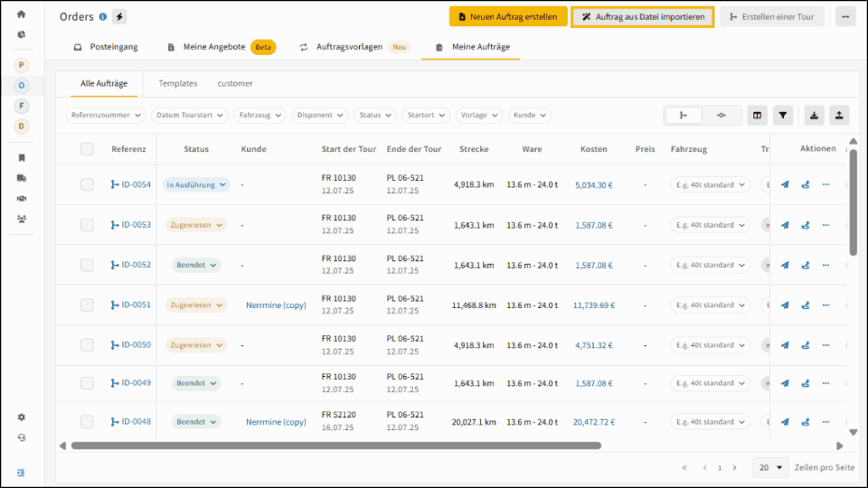Open the settings gear in sidebar
This screenshot has width=868, height=488.
(21, 418)
